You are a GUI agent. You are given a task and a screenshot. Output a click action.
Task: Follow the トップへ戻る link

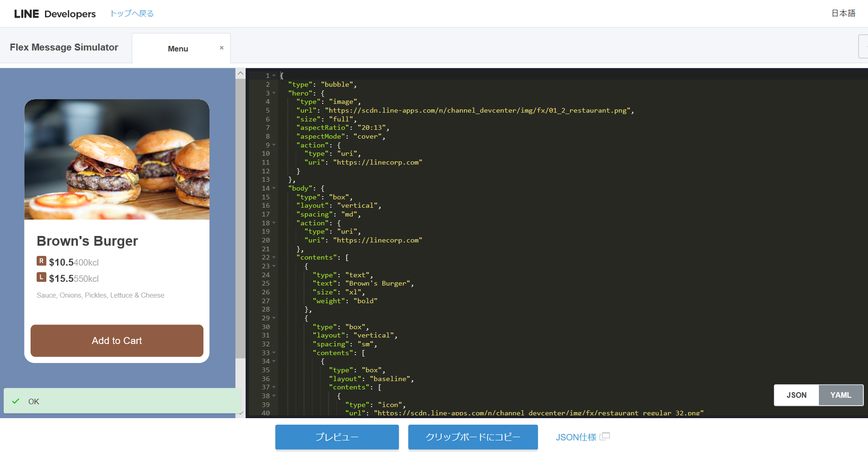(132, 13)
